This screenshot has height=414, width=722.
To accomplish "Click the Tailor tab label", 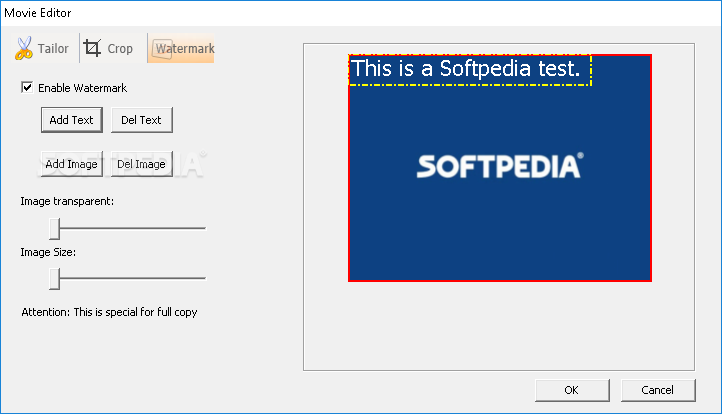I will tap(53, 48).
